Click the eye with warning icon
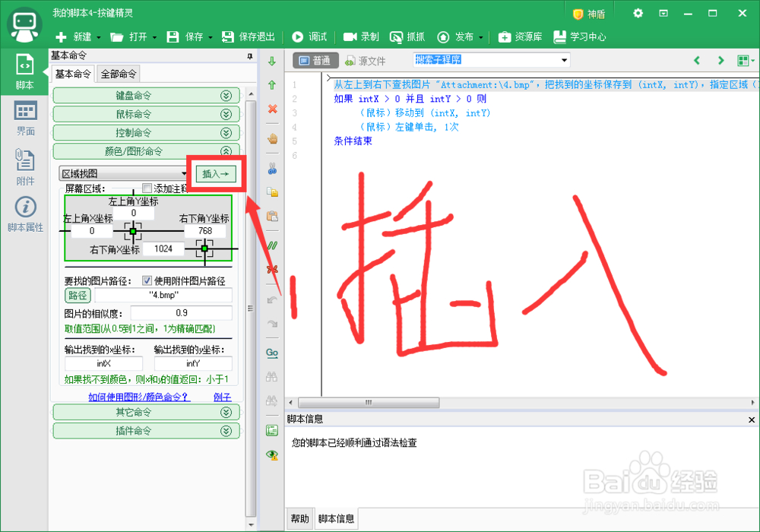This screenshot has height=532, width=760. (272, 454)
